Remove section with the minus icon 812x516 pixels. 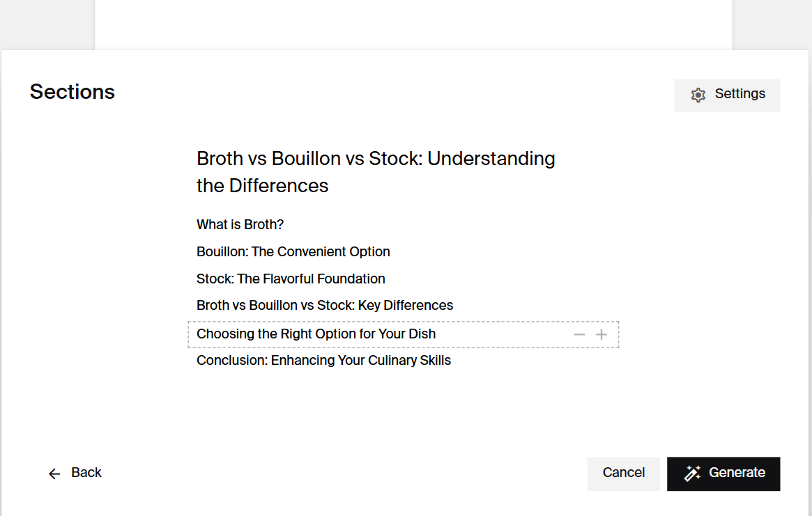pos(579,334)
